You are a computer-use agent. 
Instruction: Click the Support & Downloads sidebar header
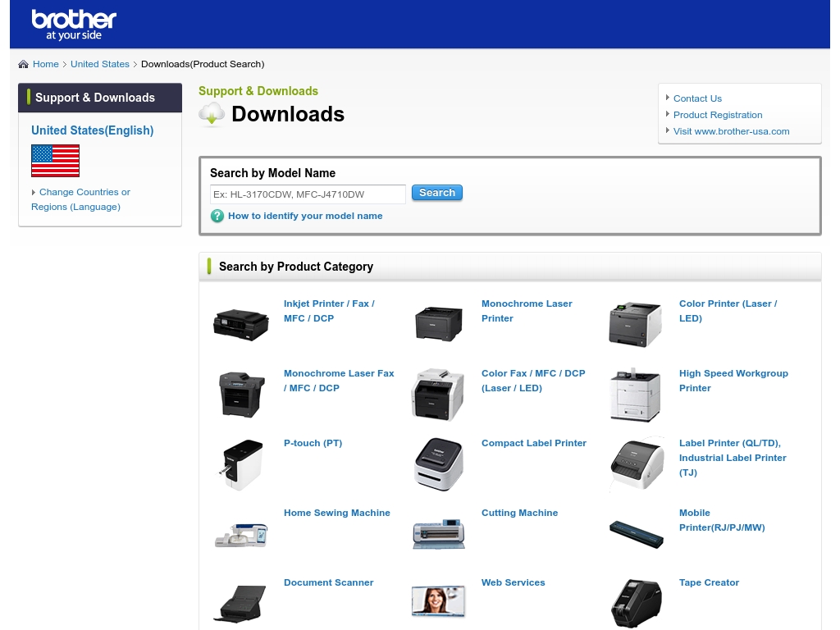[100, 98]
